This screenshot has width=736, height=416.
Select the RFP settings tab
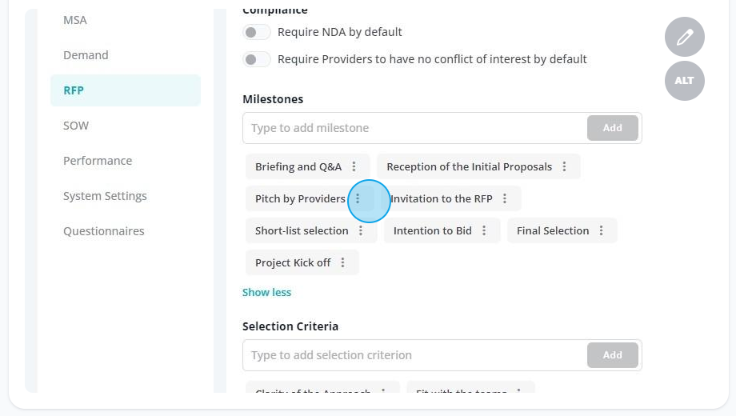tap(125, 90)
